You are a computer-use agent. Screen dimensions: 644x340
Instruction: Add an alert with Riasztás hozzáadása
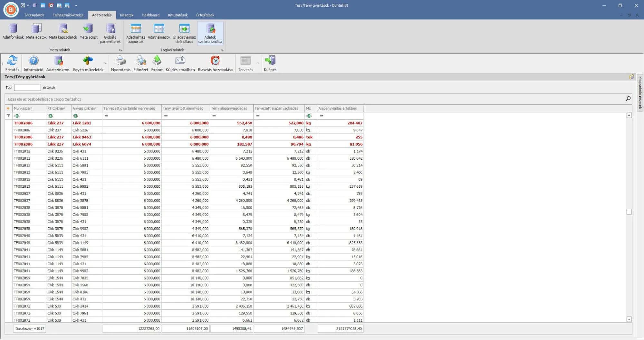[215, 61]
